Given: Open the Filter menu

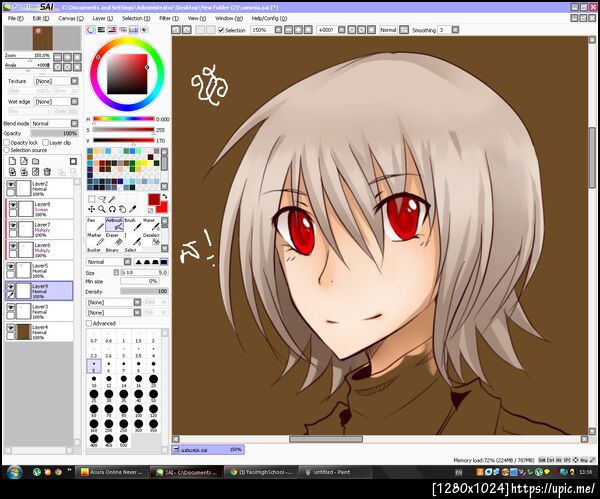Looking at the screenshot, I should pyautogui.click(x=169, y=18).
